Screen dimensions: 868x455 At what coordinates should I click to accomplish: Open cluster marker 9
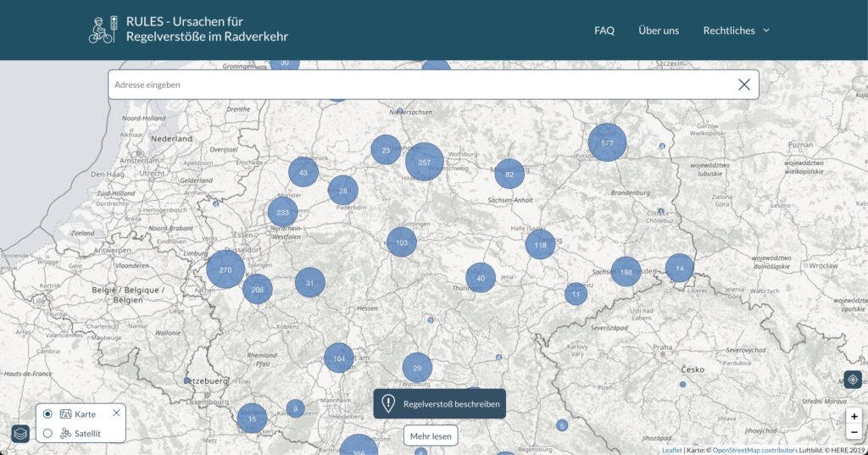296,409
